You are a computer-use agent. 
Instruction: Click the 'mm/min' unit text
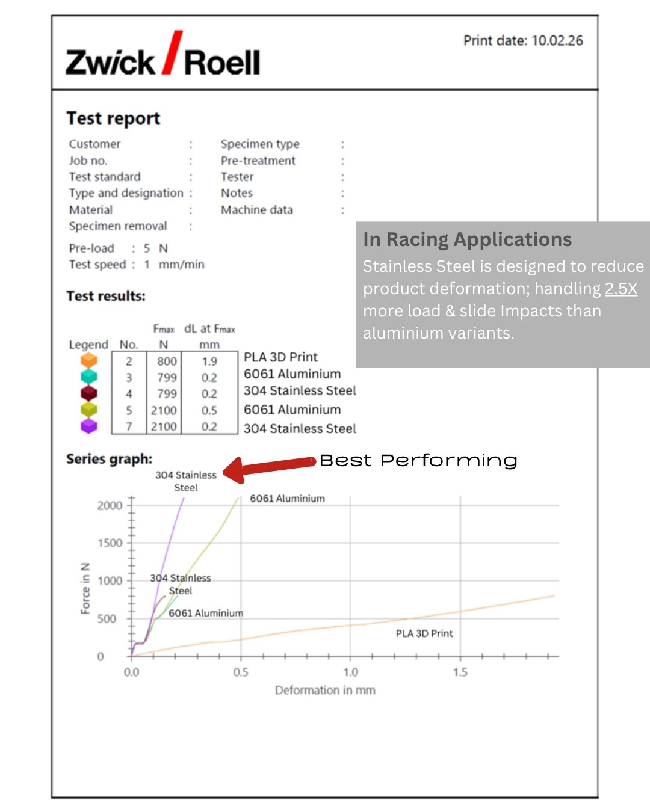click(182, 265)
